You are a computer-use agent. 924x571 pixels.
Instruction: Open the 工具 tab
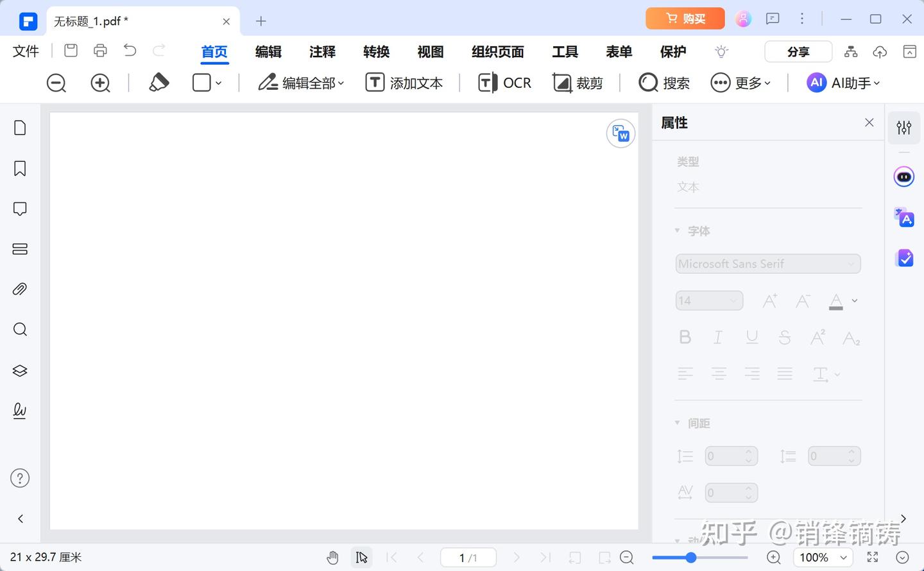point(565,51)
